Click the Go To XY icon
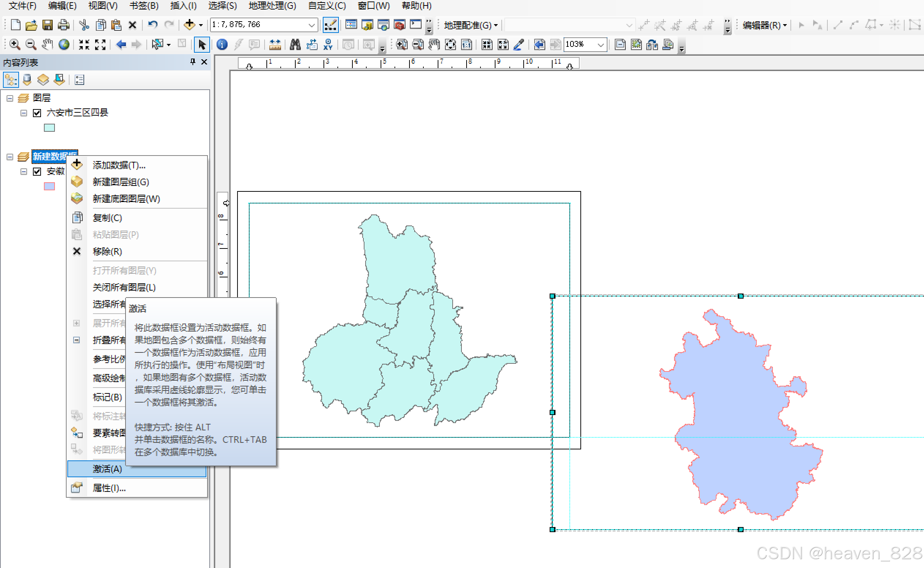The width and height of the screenshot is (924, 568). (x=328, y=45)
